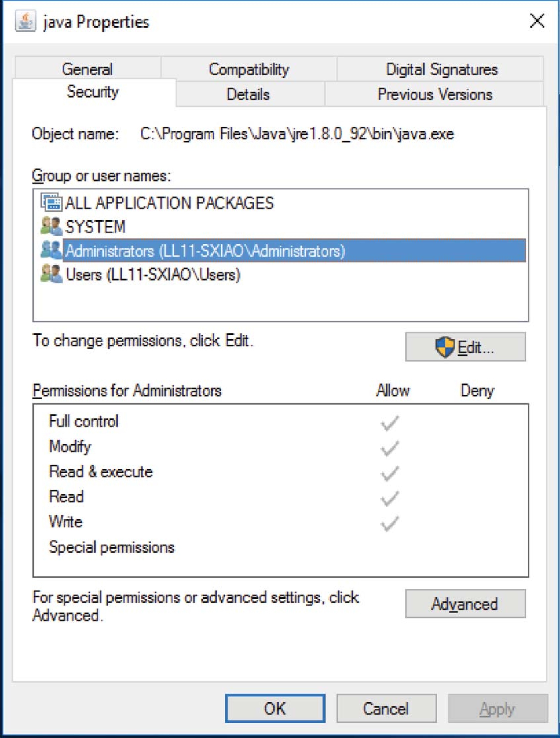Viewport: 560px width, 738px height.
Task: Click the SYSTEM user group icon
Action: pyautogui.click(x=51, y=227)
